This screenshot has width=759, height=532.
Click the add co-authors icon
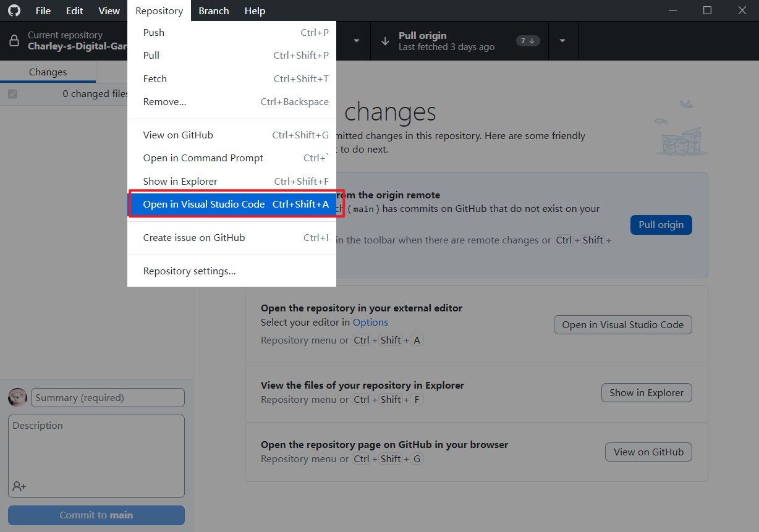pos(19,486)
